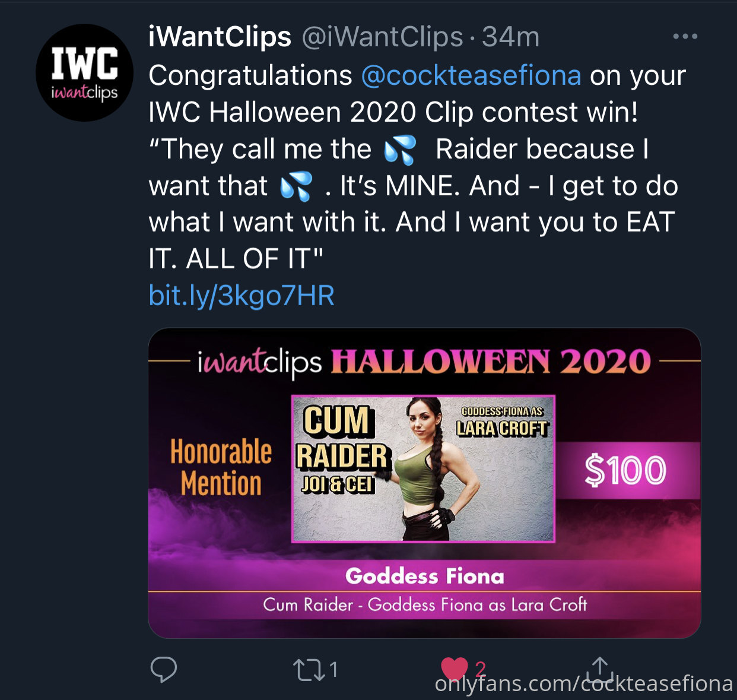Image resolution: width=737 pixels, height=700 pixels.
Task: Click the reply speech bubble icon
Action: pyautogui.click(x=164, y=670)
